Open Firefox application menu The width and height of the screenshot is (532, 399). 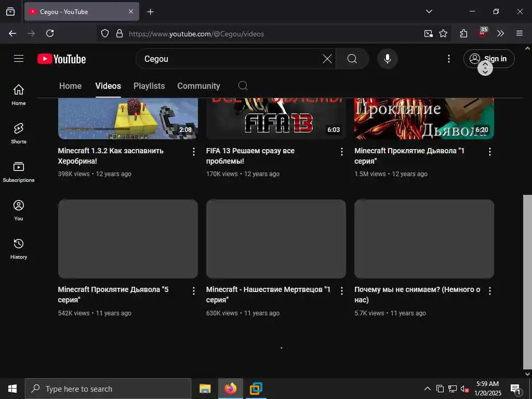pyautogui.click(x=519, y=33)
